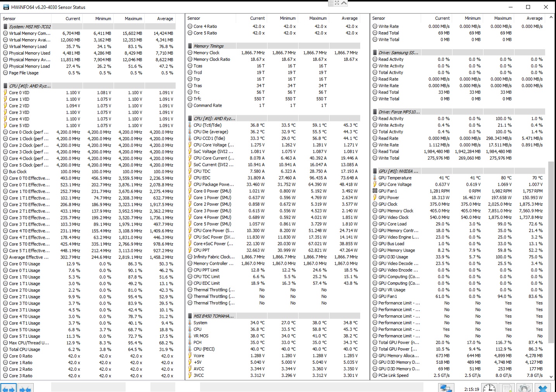Screen dimensions: 556x392
Task: Click the Current column header in the left panel
Action: click(x=73, y=19)
